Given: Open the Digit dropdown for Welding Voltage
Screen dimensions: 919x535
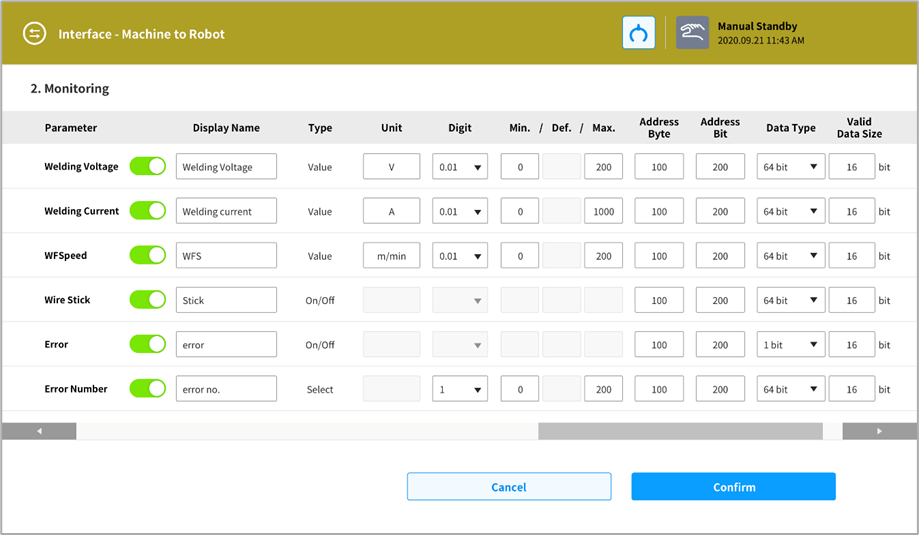Looking at the screenshot, I should [460, 167].
